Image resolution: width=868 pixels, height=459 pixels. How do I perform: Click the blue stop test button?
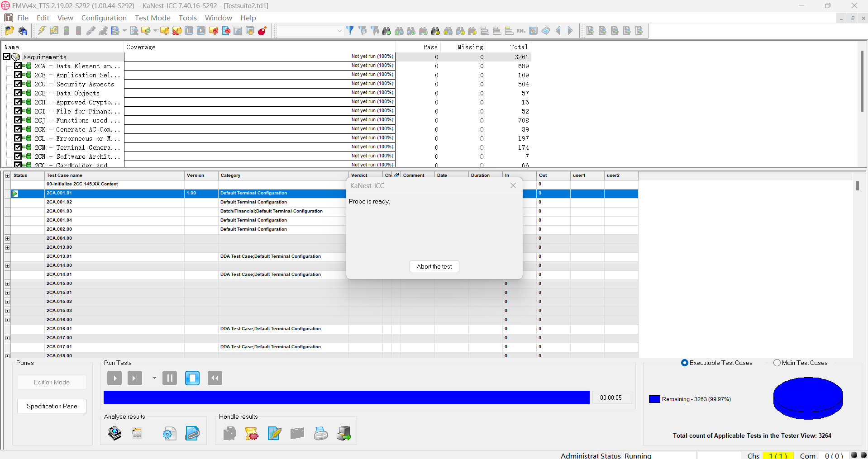[x=192, y=378]
